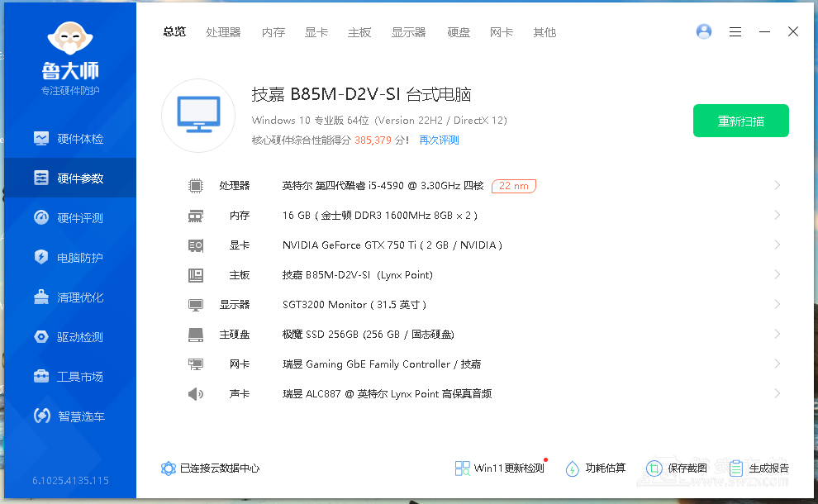Expand the 声卡 row chevron

pyautogui.click(x=778, y=393)
